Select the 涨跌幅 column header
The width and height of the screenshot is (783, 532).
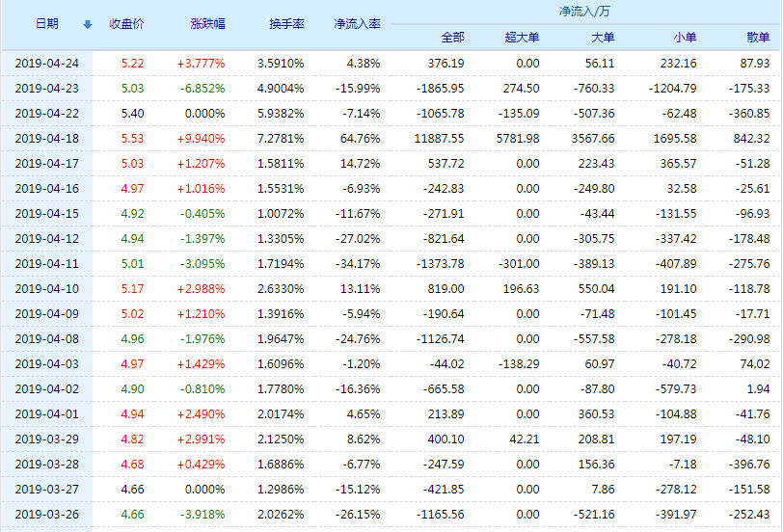coord(207,23)
